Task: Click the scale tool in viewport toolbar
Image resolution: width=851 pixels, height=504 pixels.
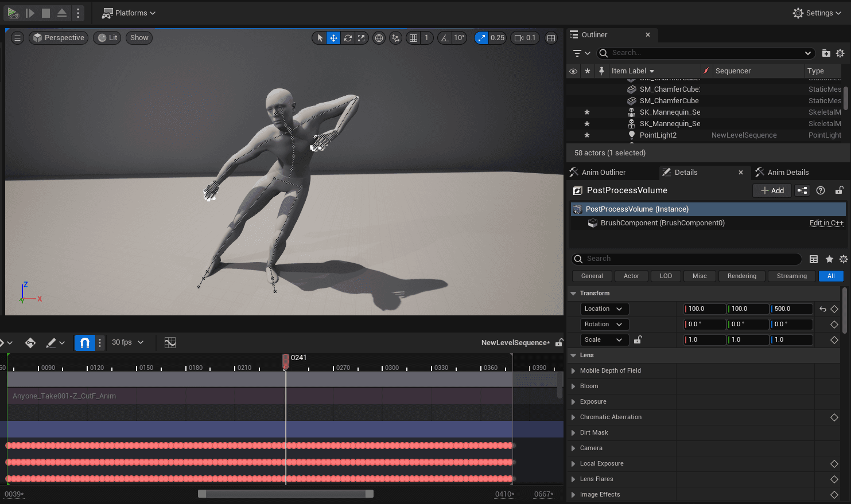Action: point(362,38)
